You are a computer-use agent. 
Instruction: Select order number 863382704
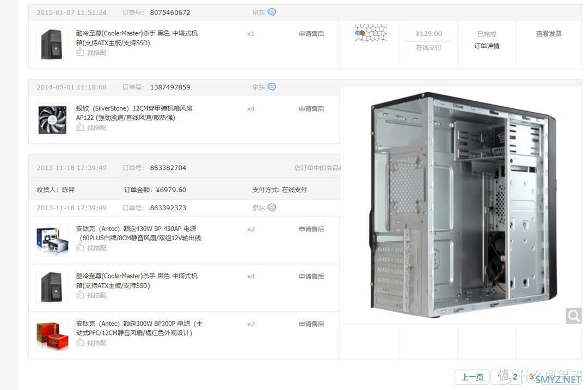pyautogui.click(x=168, y=168)
